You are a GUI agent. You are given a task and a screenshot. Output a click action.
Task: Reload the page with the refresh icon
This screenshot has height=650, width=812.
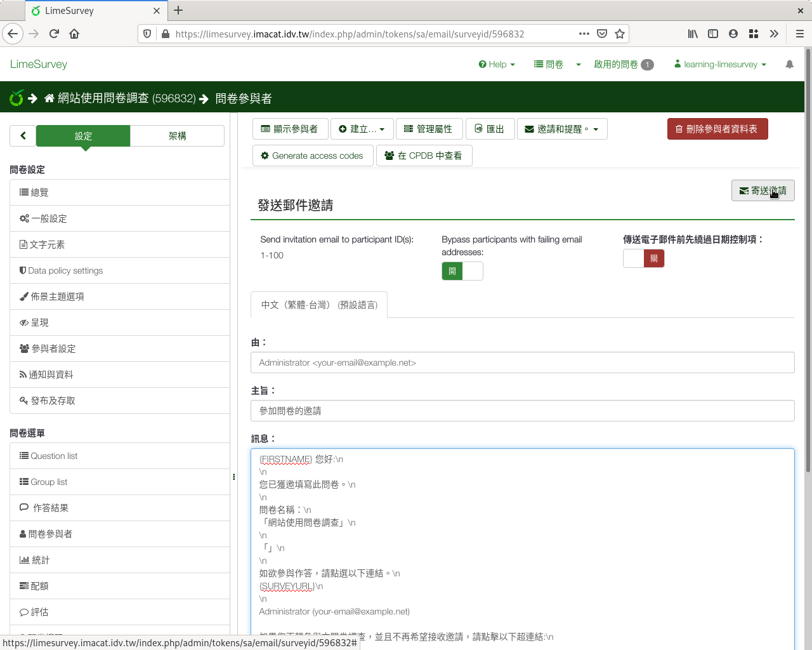(x=54, y=34)
